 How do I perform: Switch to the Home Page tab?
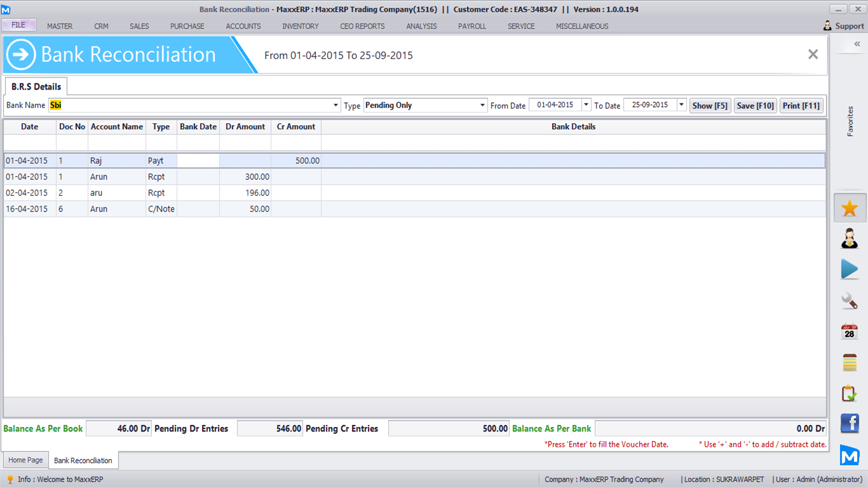click(x=25, y=460)
